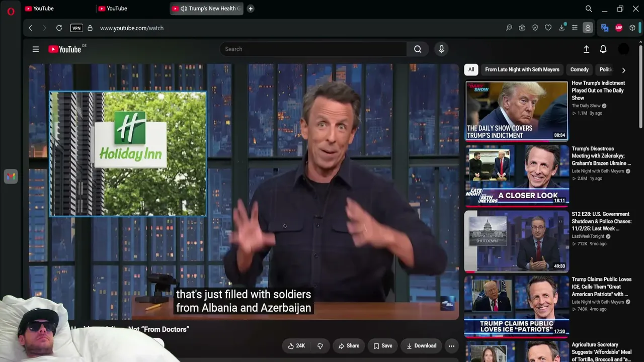Save the video to a playlist

pos(382,346)
